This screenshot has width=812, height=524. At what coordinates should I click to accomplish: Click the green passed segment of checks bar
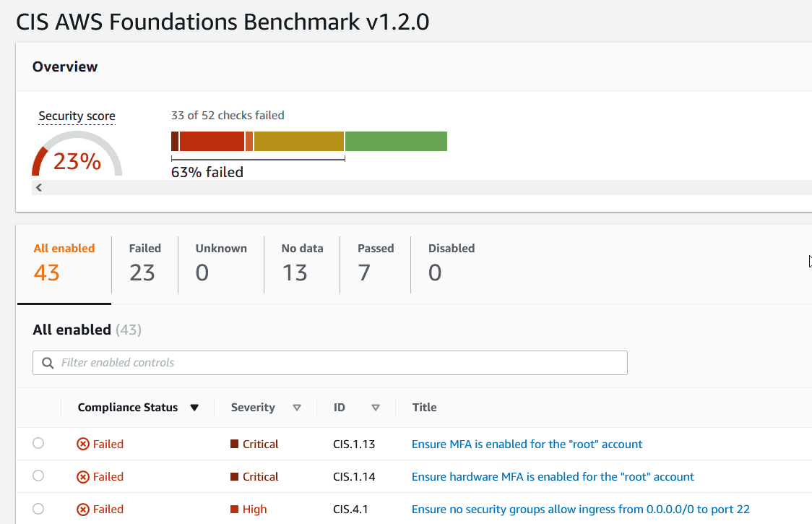[396, 142]
